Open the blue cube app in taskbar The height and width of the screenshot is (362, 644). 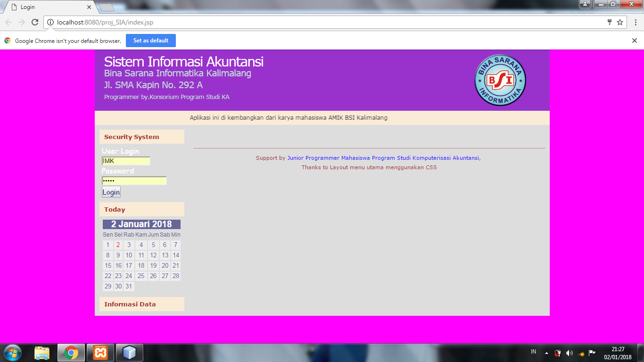(129, 353)
